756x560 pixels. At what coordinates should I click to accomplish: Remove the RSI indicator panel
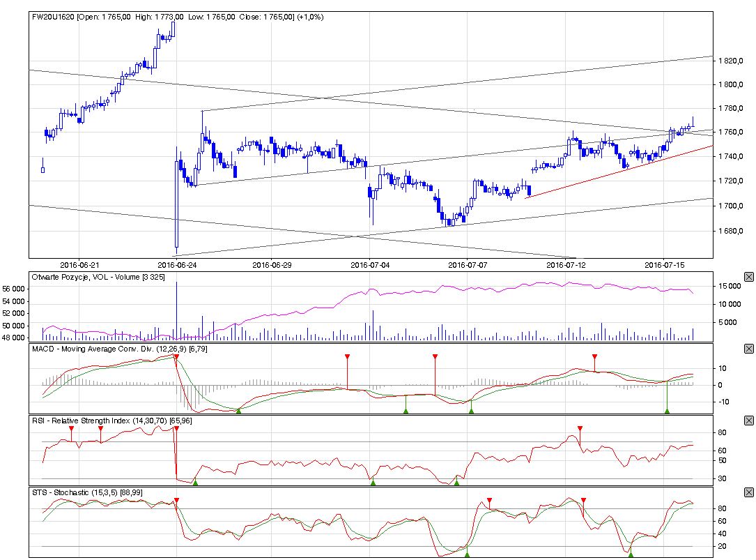[x=749, y=421]
